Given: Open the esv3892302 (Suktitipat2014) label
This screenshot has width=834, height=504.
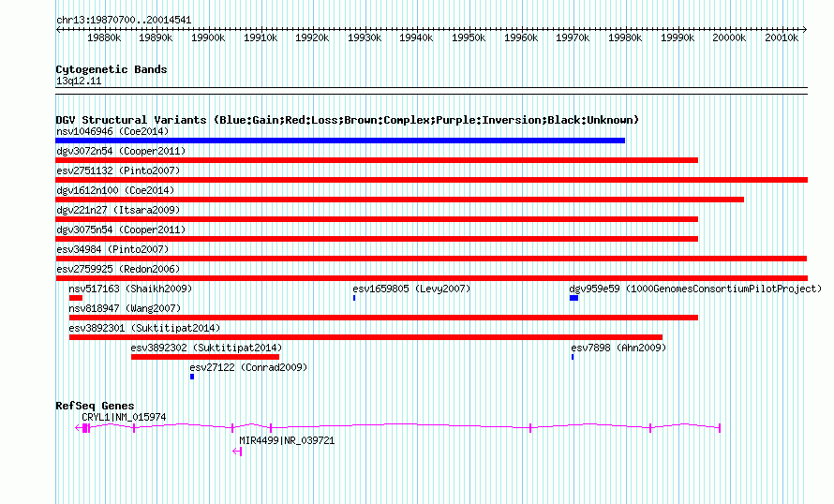Looking at the screenshot, I should click(206, 348).
